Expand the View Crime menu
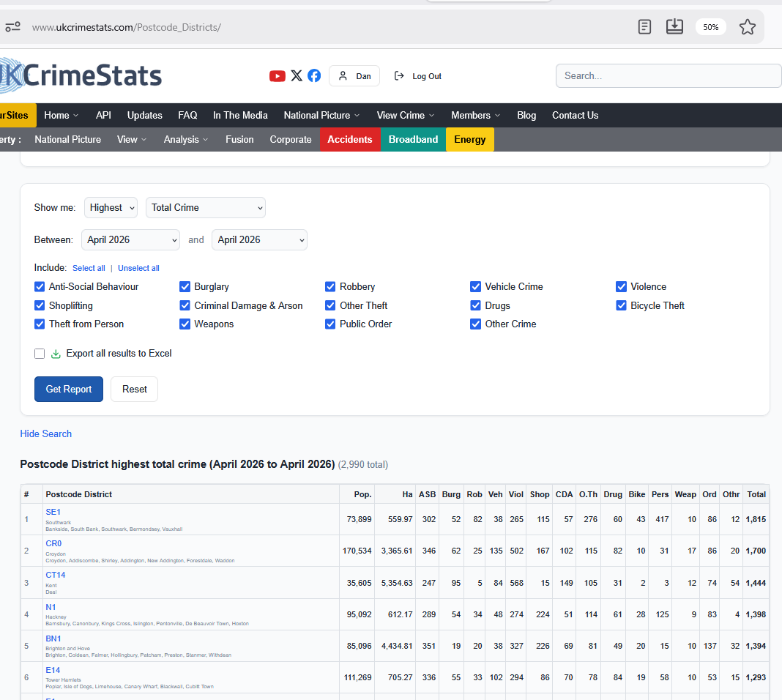This screenshot has height=700, width=782. click(x=406, y=115)
